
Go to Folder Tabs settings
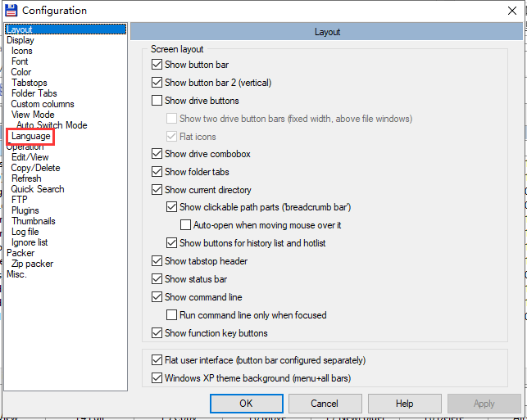34,93
